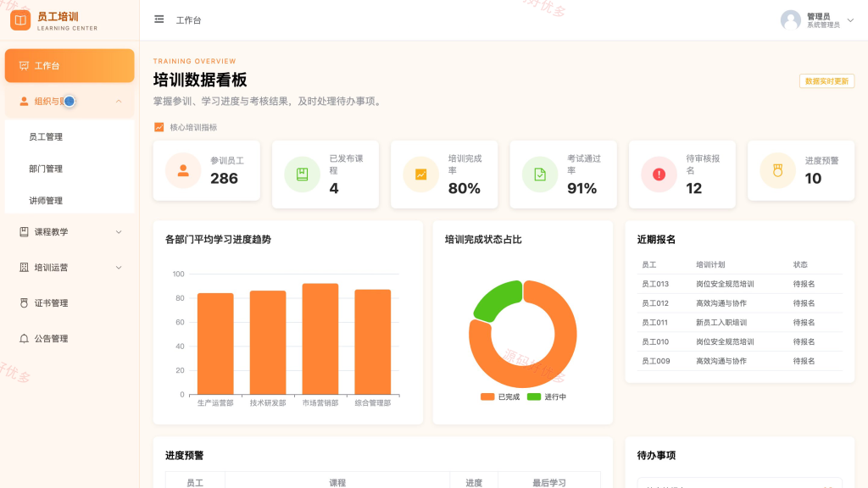868x488 pixels.
Task: Click the 技术研发部 bar in chart
Action: pyautogui.click(x=268, y=342)
